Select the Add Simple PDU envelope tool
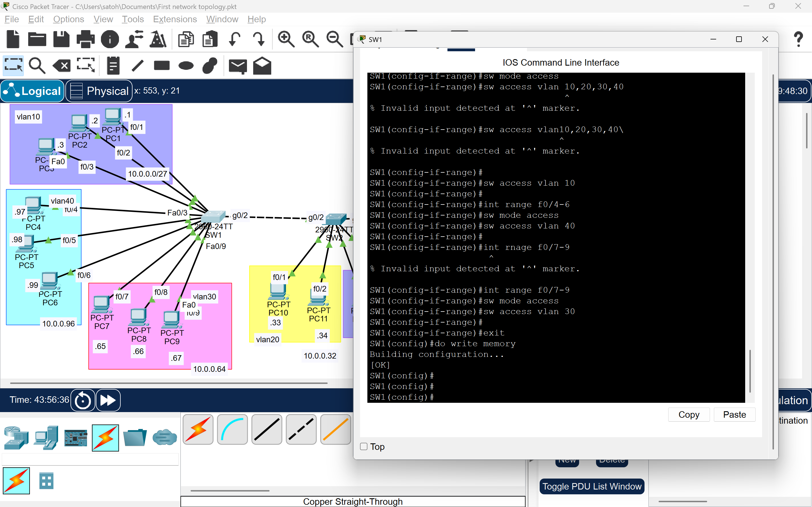This screenshot has height=507, width=812. pyautogui.click(x=238, y=65)
